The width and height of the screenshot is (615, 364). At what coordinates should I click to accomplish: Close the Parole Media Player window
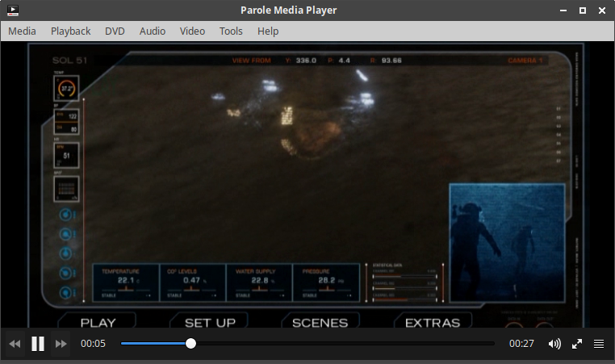(601, 10)
